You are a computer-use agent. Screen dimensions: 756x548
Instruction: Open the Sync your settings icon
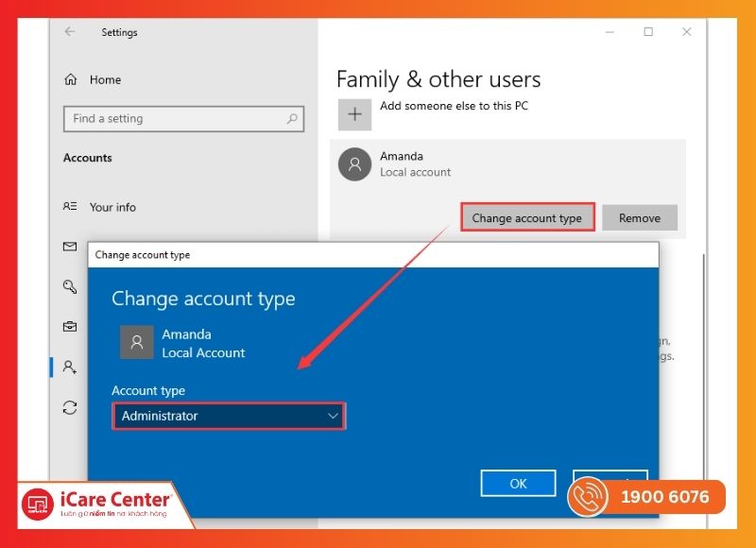point(70,407)
